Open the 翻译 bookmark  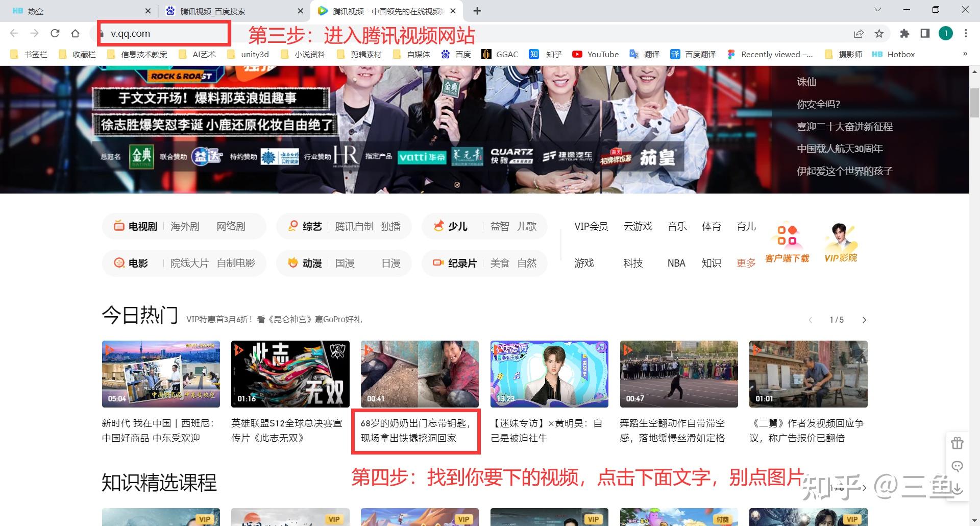645,54
